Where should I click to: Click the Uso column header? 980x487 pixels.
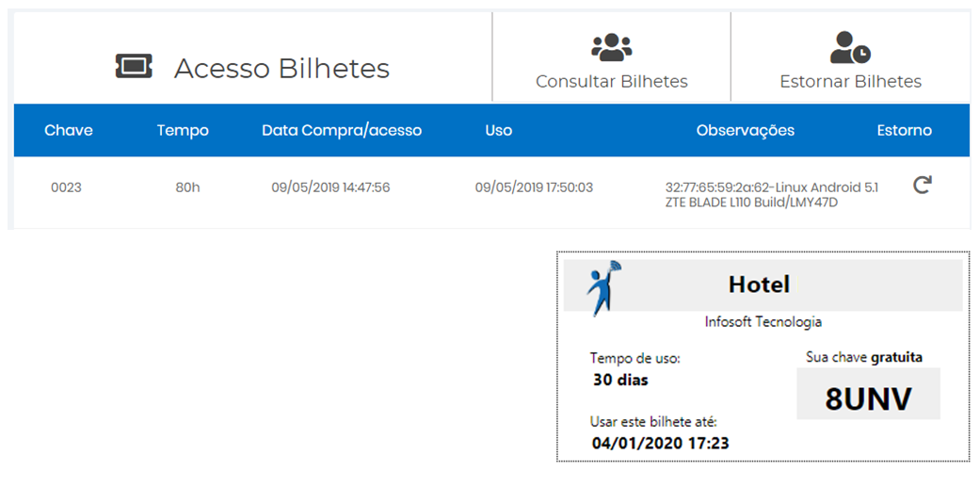pyautogui.click(x=498, y=130)
